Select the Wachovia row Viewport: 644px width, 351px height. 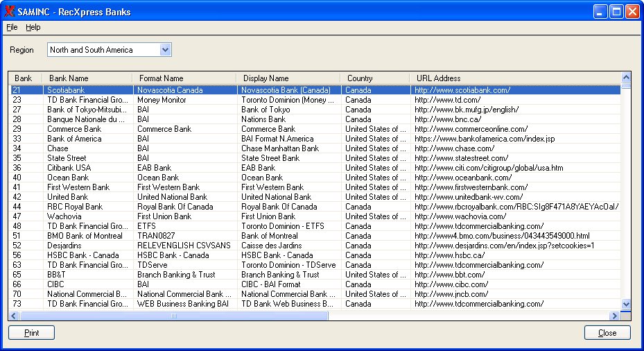point(315,216)
